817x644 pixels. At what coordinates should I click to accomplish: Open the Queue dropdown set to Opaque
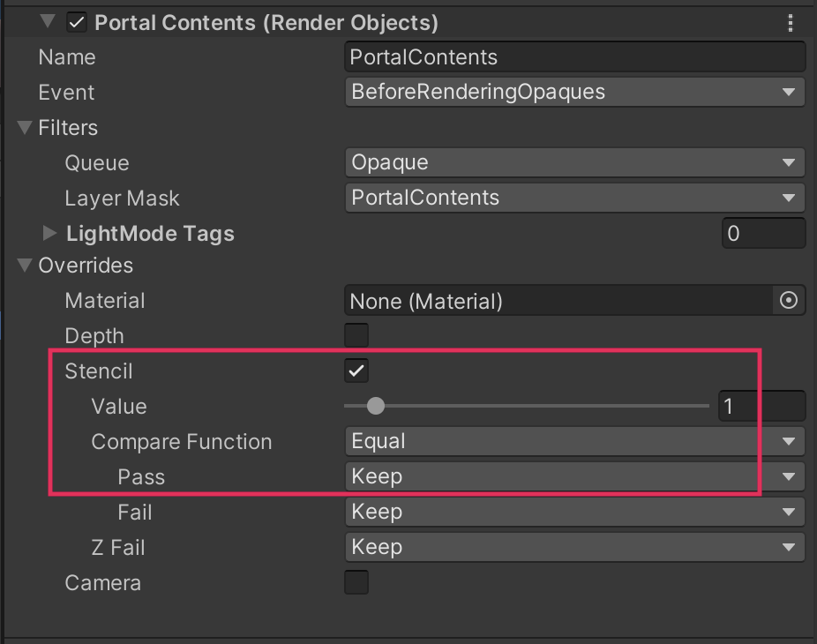574,163
